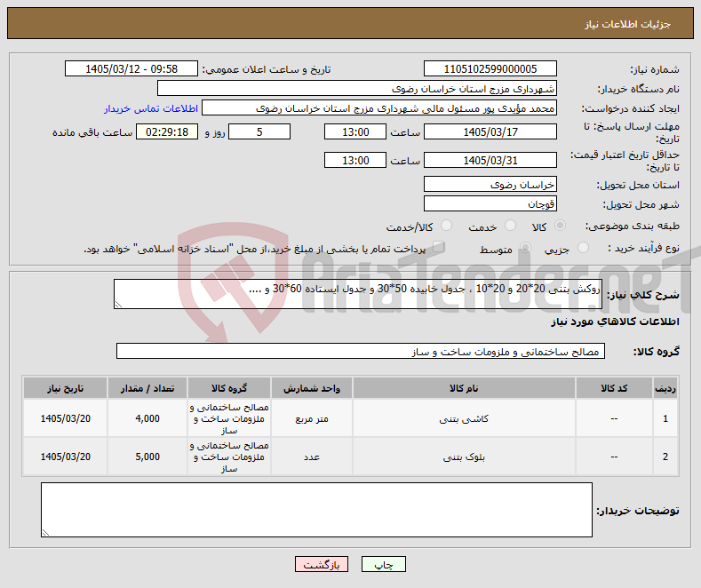Select the خدمت radio button

510,226
